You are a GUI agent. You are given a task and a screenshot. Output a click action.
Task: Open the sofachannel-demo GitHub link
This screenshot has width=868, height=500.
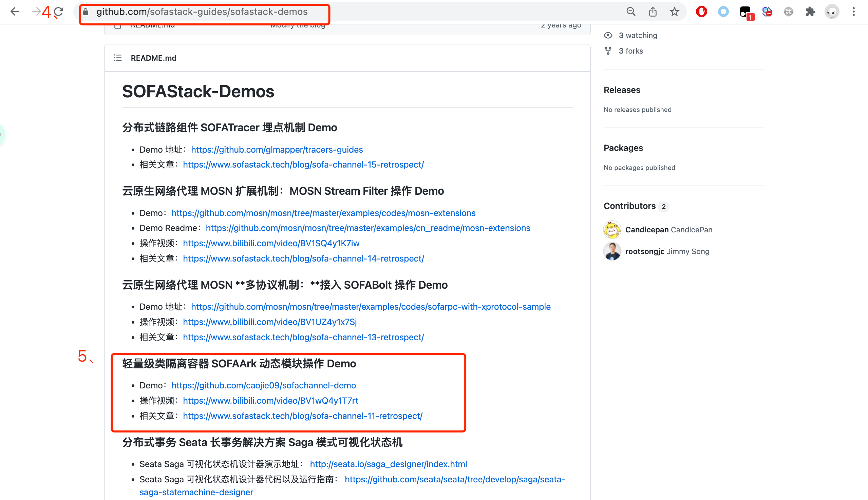[264, 385]
